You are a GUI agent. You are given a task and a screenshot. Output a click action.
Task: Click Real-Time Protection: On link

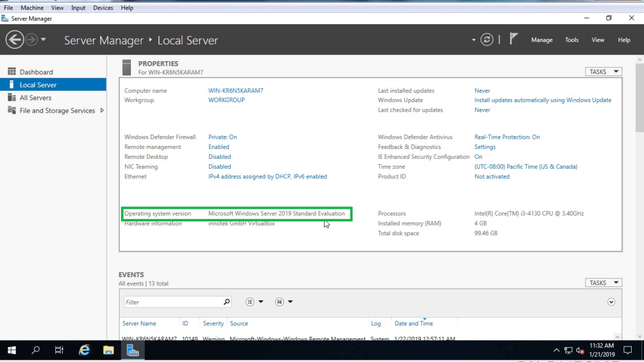[x=507, y=137]
